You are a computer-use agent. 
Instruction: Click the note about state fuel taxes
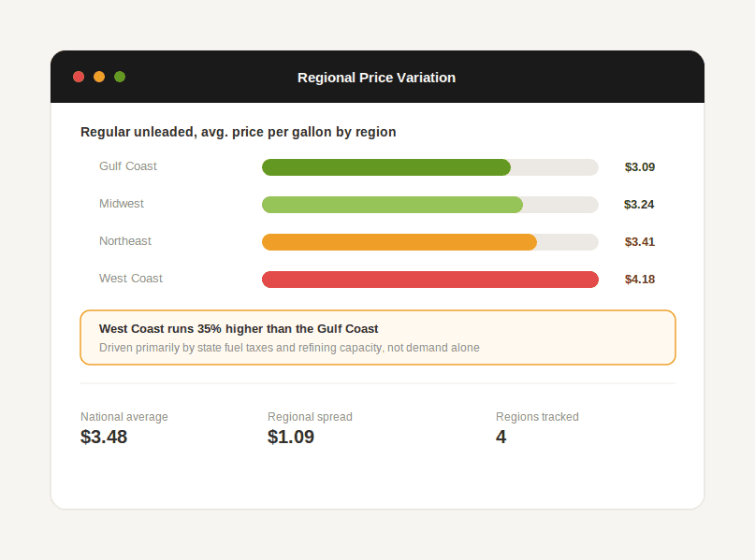(x=289, y=348)
